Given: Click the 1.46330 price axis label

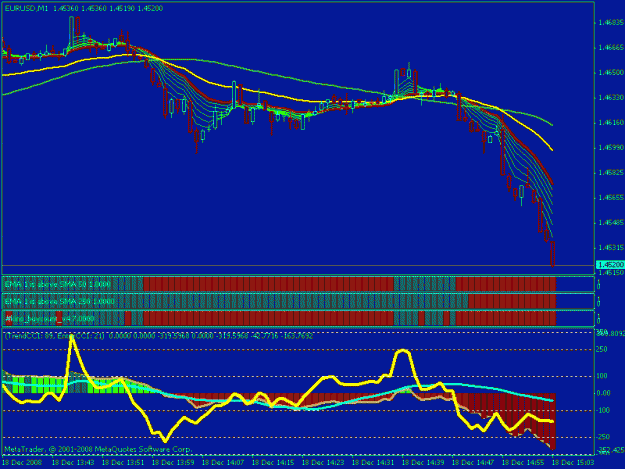Looking at the screenshot, I should pyautogui.click(x=611, y=98).
